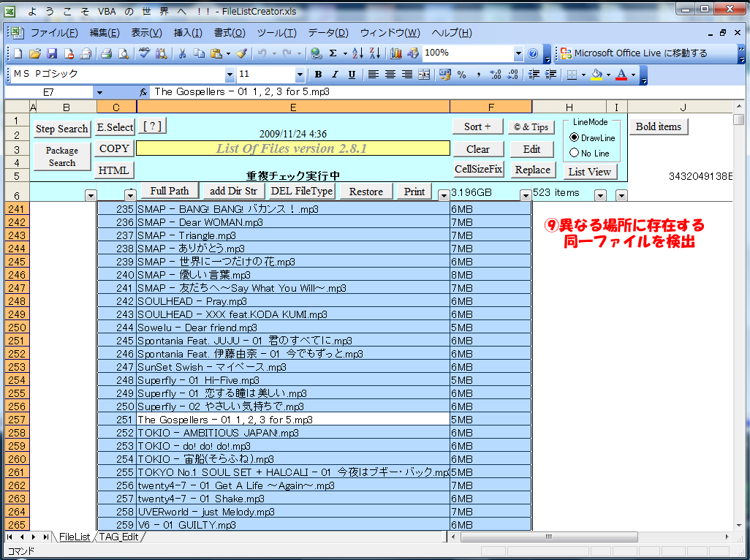
Task: Apply bold formatting with B icon
Action: 318,74
